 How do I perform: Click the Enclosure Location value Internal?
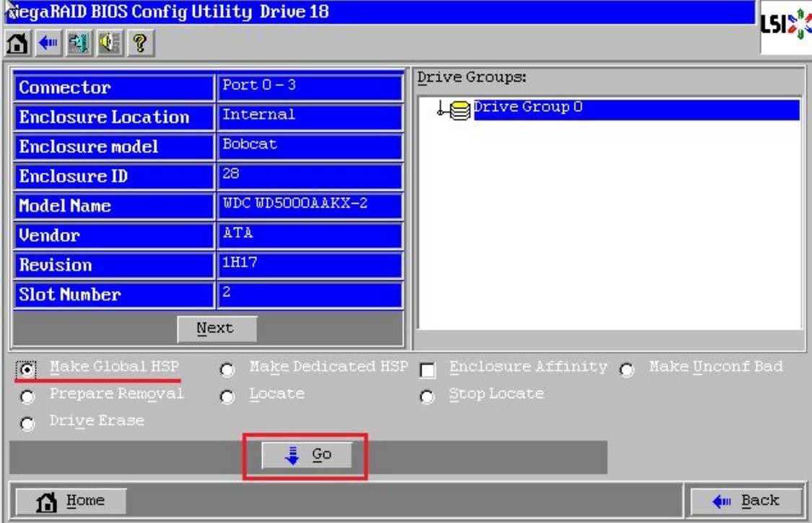click(x=310, y=117)
